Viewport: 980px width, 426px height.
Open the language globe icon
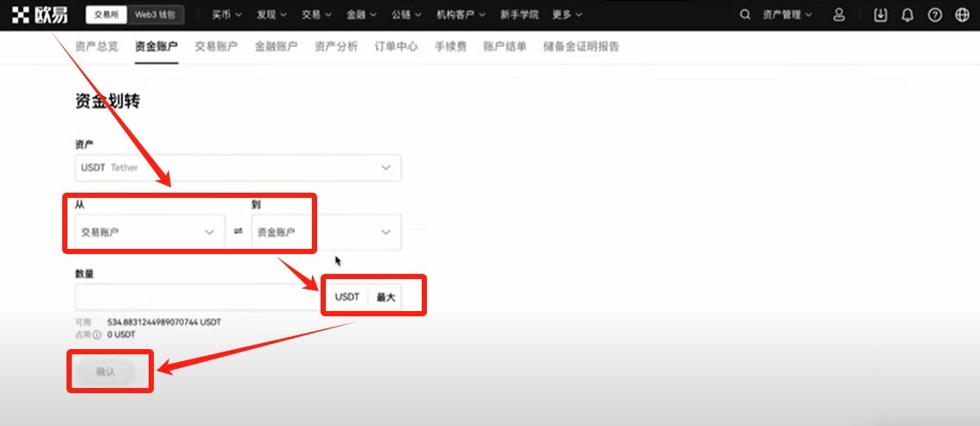point(962,15)
